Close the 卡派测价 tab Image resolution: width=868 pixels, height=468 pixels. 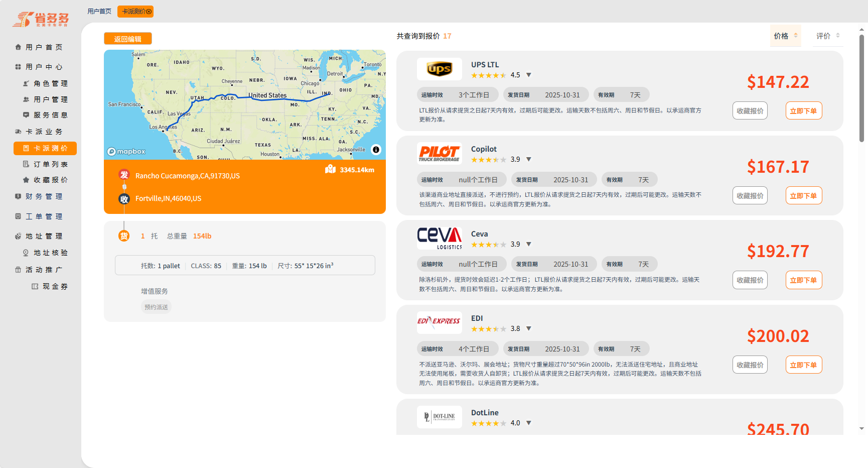tap(149, 12)
